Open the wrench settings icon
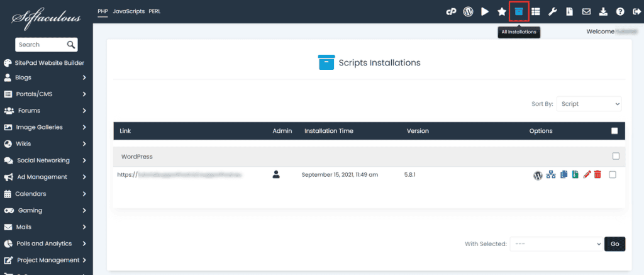 [x=552, y=11]
